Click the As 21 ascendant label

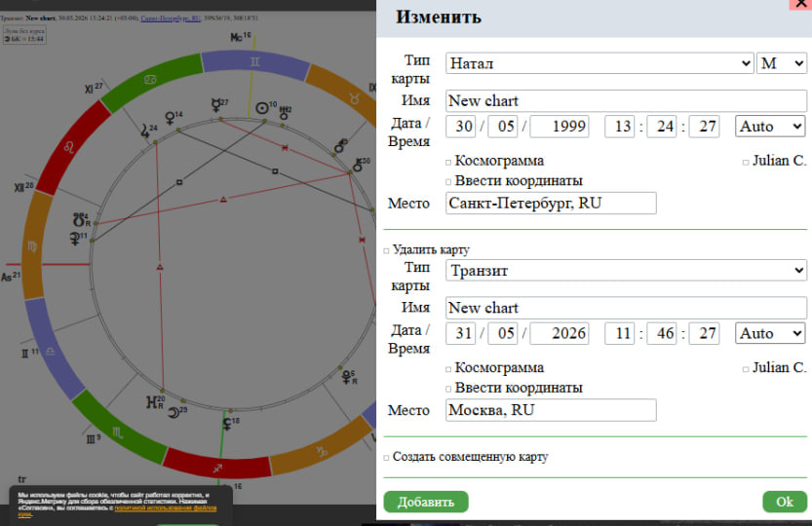tap(11, 277)
